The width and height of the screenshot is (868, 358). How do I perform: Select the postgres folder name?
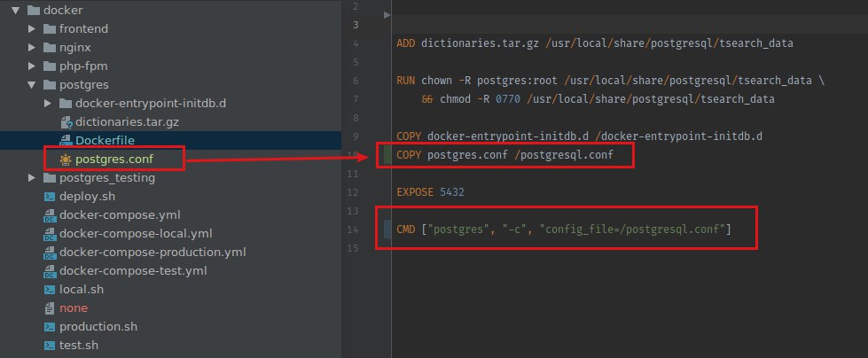[x=84, y=85]
